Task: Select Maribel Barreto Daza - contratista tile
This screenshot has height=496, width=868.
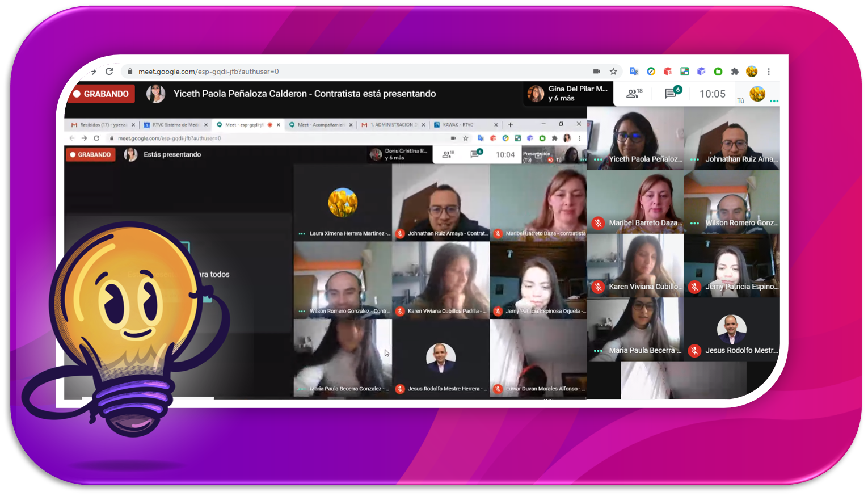Action: coord(538,201)
